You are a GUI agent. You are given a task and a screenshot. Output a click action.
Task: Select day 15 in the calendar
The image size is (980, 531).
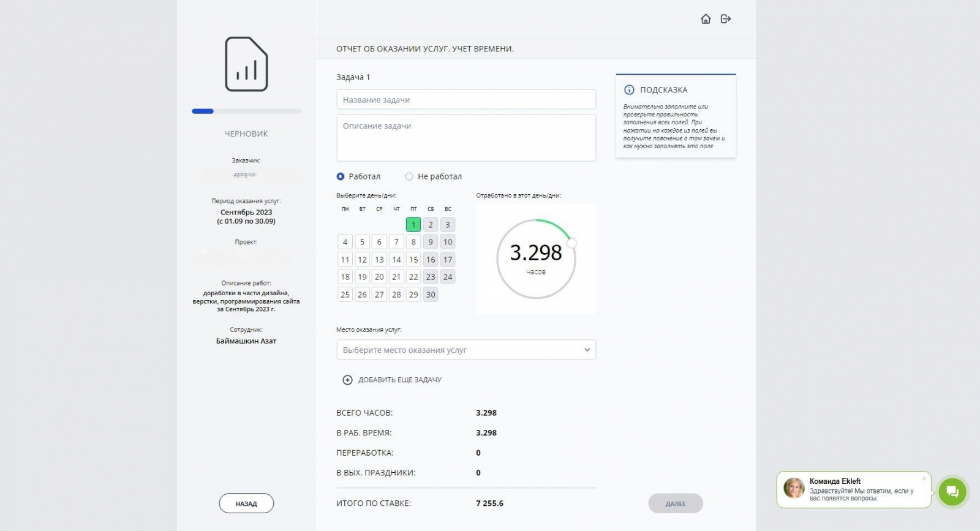[x=413, y=260]
